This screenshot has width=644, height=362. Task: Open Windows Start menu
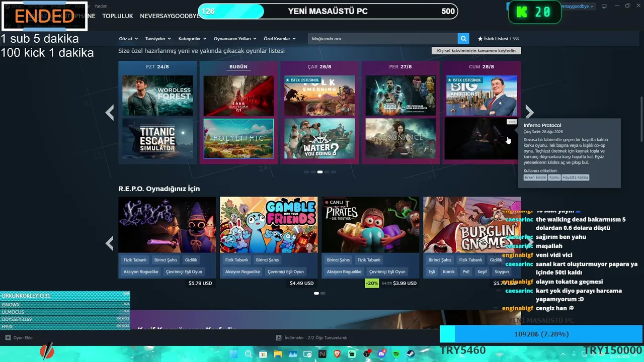(233, 354)
